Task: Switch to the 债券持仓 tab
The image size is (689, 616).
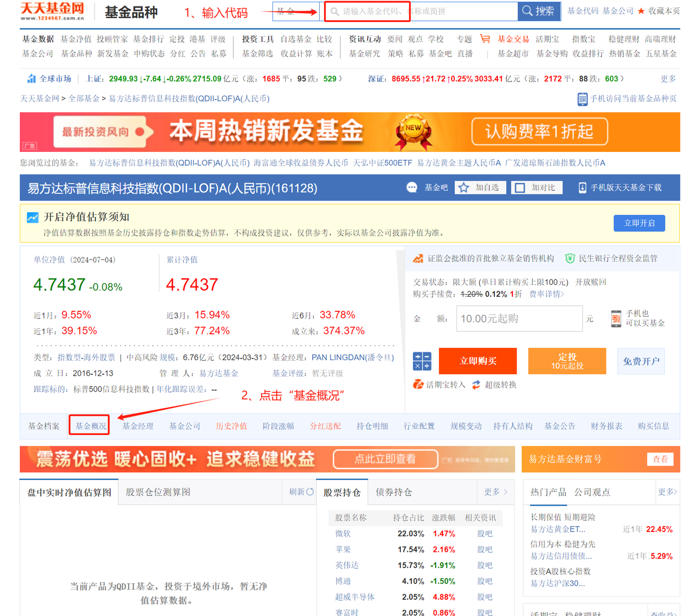Action: click(x=393, y=492)
